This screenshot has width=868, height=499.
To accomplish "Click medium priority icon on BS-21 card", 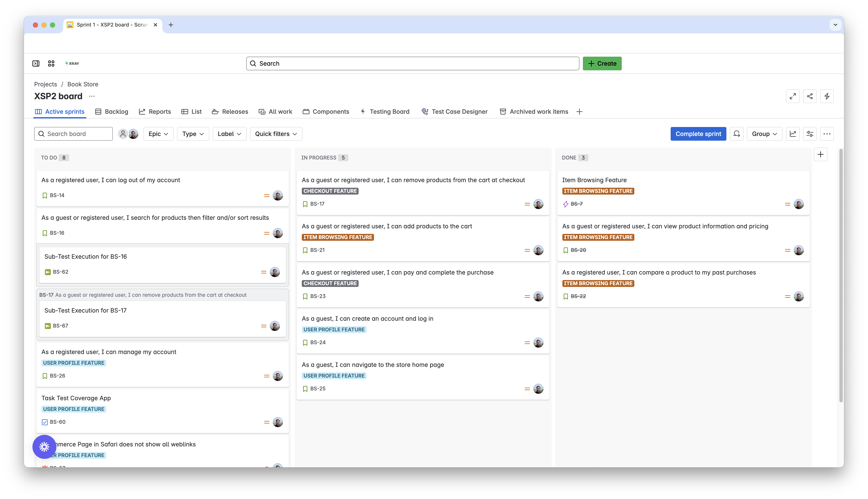I will tap(527, 251).
